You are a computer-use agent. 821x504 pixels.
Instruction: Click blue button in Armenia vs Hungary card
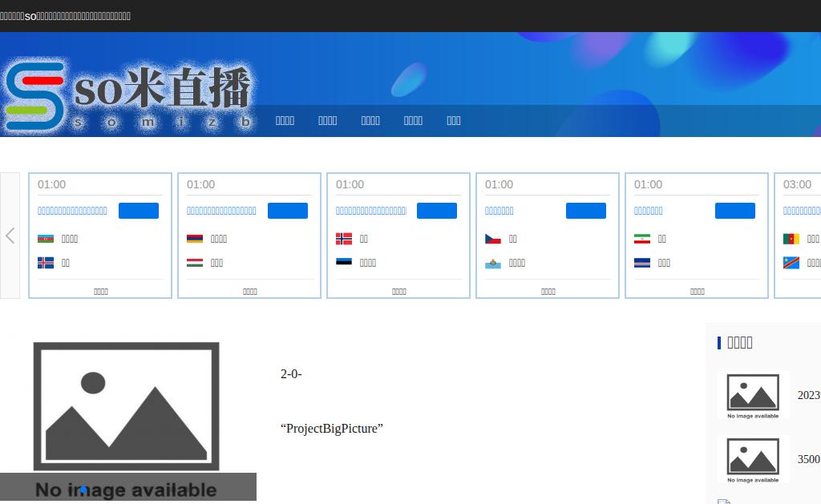288,211
